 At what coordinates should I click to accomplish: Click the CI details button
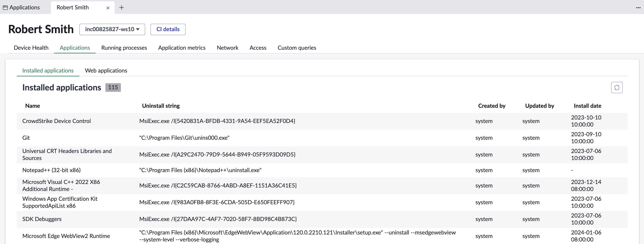coord(168,29)
